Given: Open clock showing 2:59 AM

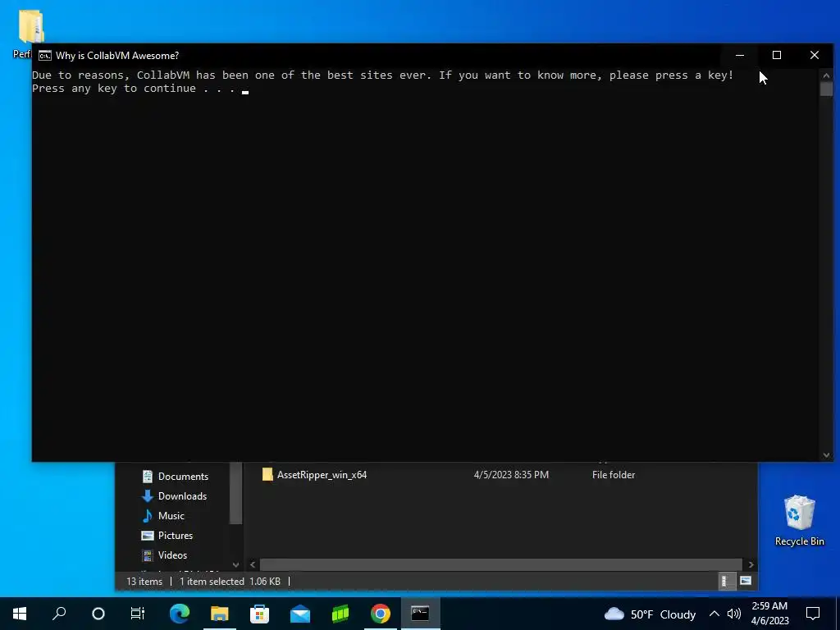Looking at the screenshot, I should point(769,614).
